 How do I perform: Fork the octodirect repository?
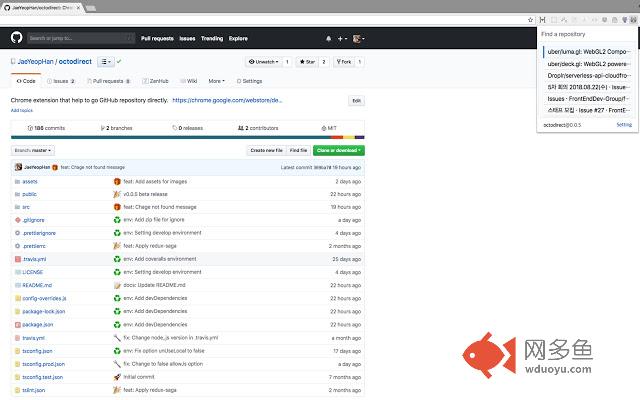tap(344, 62)
